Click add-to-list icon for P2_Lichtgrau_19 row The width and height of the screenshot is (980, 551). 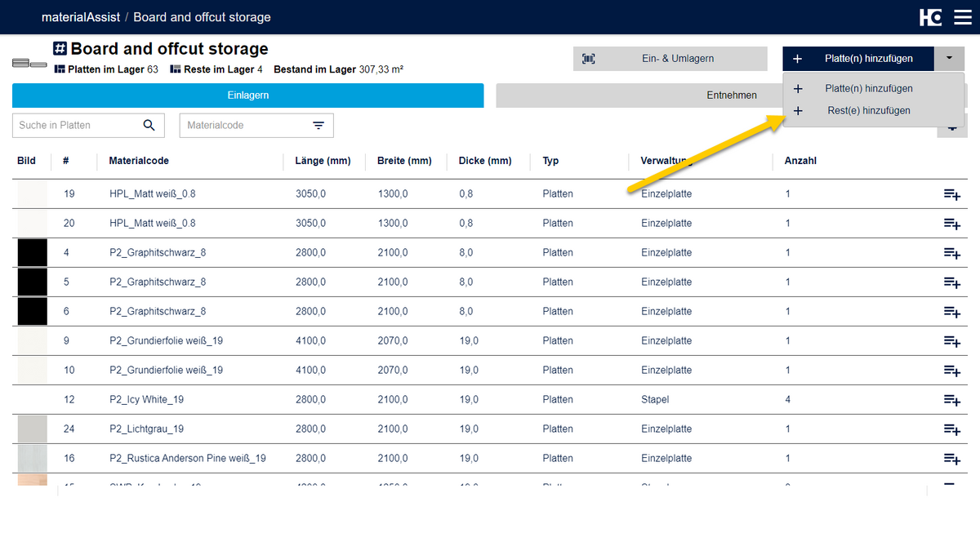pos(951,429)
